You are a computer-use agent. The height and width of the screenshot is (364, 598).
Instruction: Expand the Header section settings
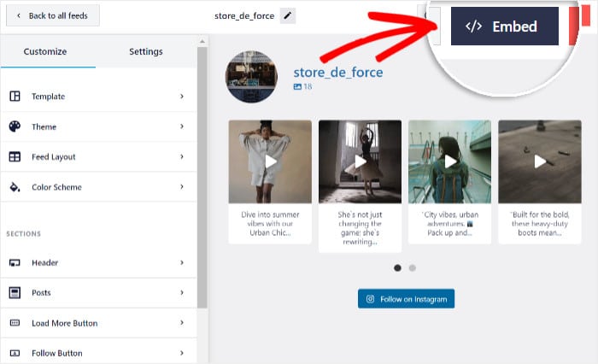[x=182, y=262]
